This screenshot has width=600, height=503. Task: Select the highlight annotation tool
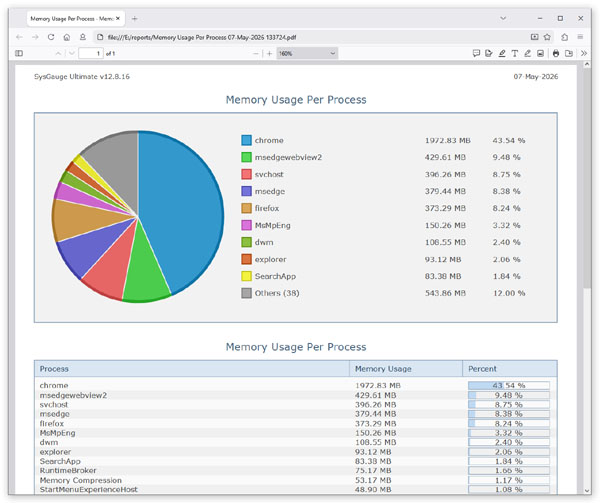point(502,53)
